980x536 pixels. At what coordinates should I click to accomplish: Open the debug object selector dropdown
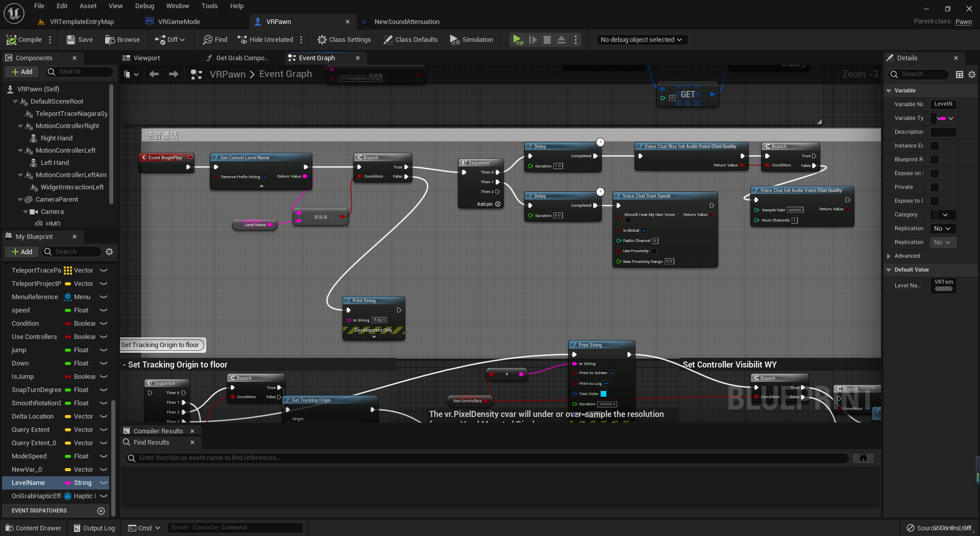click(x=642, y=40)
